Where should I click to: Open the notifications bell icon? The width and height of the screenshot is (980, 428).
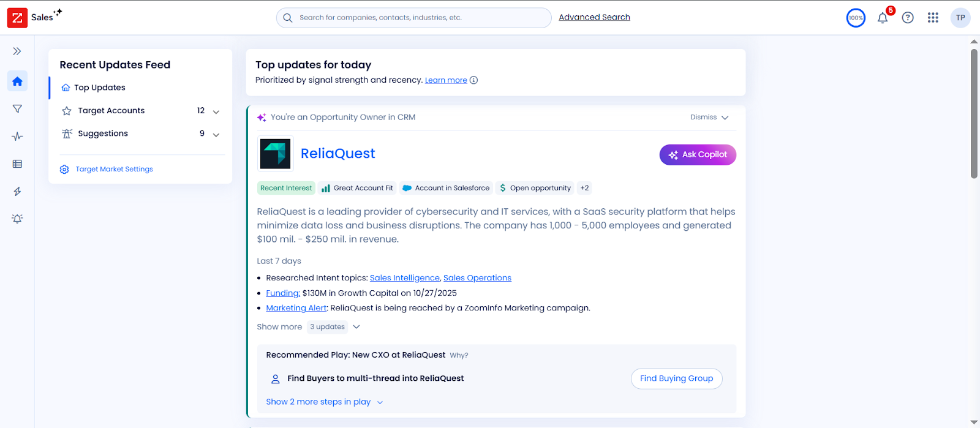pyautogui.click(x=883, y=18)
